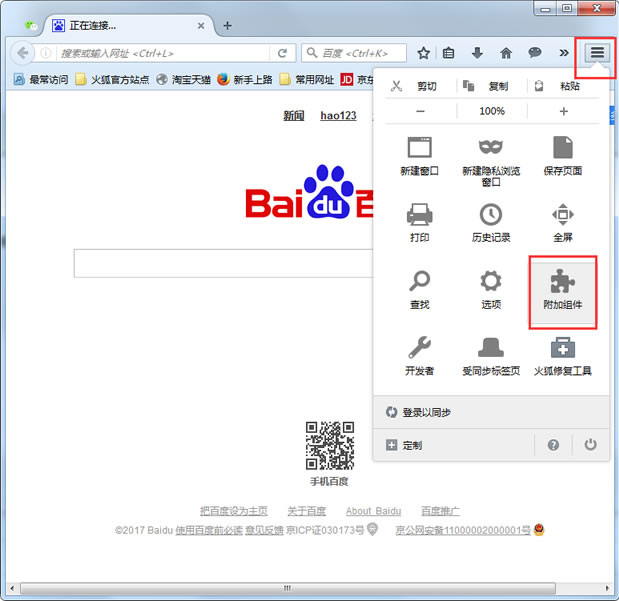Open 常用网址 bookmark folder

point(306,79)
